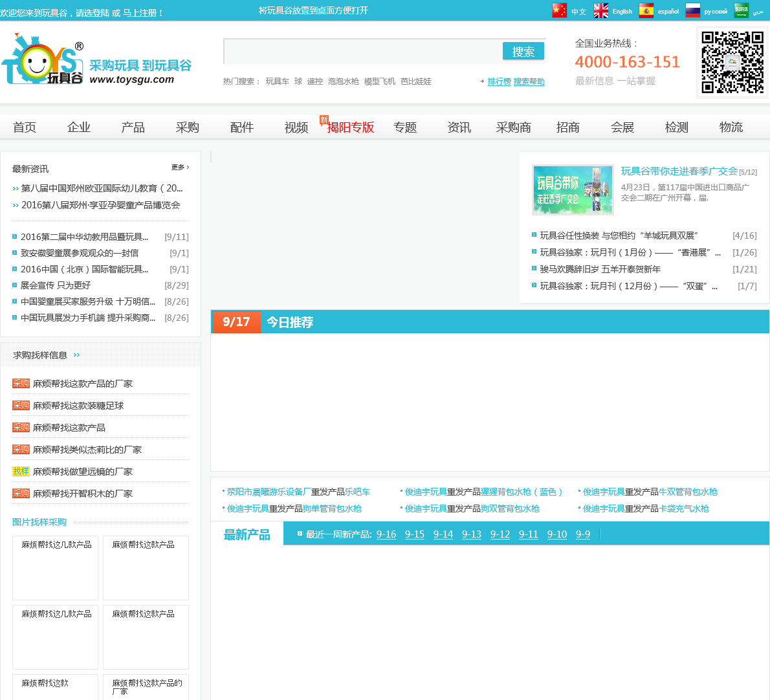Click 将玩具谷放置到桌面方便打开 link
This screenshot has width=770, height=700.
tap(313, 10)
